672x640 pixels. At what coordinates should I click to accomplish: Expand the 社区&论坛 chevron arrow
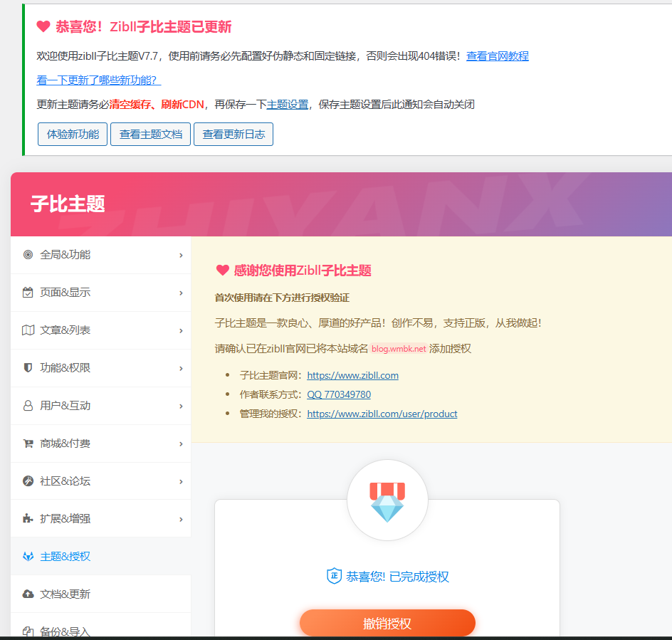tap(181, 481)
